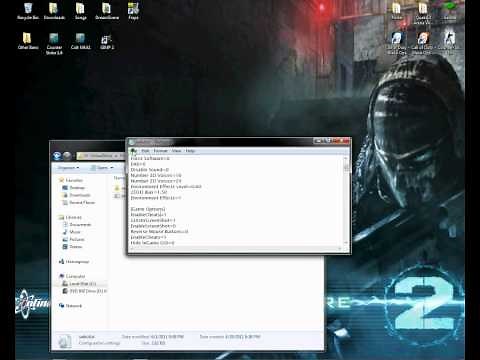Select Documents library in Explorer
Viewport: 480px width, 360px height.
point(77,225)
